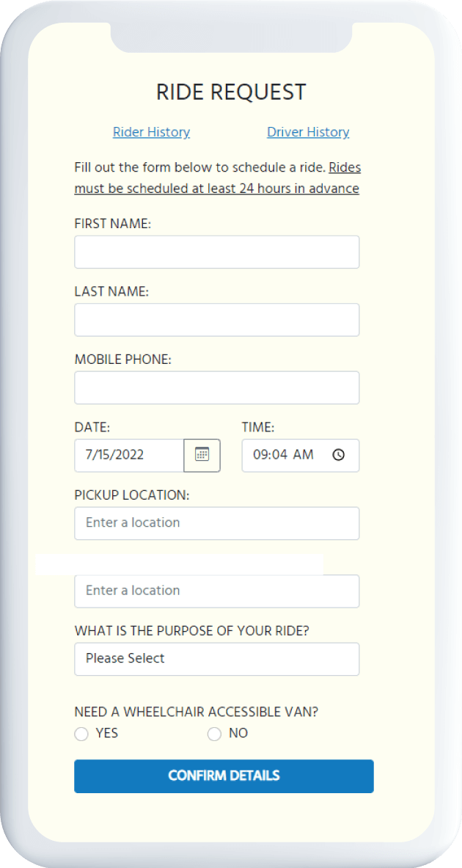Choose NO for wheelchair accessible van

coord(214,734)
